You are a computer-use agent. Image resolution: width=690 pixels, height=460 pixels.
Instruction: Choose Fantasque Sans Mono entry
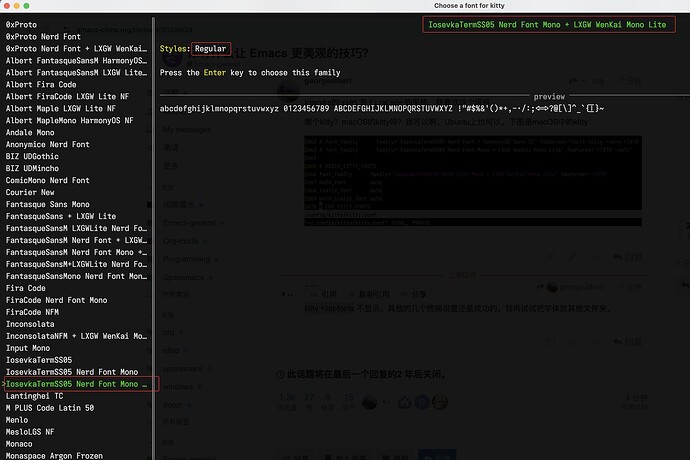[x=49, y=204]
